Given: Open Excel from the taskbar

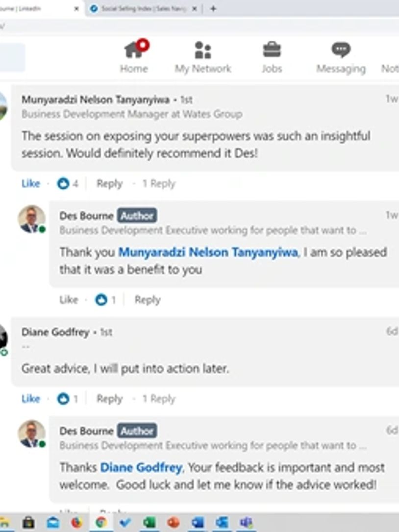Looking at the screenshot, I should point(150,523).
